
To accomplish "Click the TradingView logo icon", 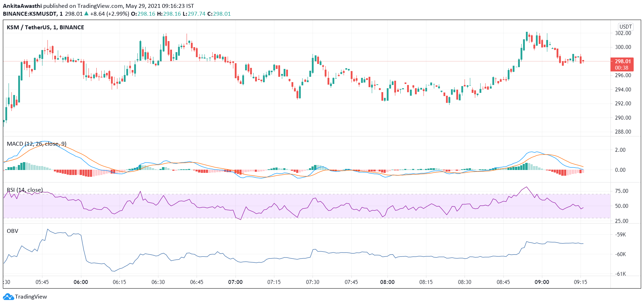I will (8, 296).
